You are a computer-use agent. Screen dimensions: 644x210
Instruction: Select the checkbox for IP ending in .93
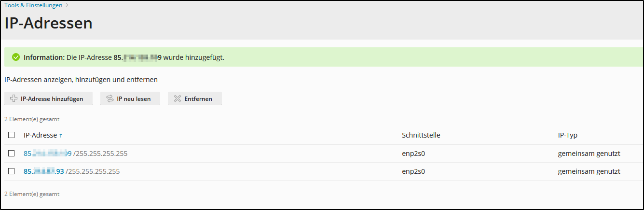[x=12, y=171]
